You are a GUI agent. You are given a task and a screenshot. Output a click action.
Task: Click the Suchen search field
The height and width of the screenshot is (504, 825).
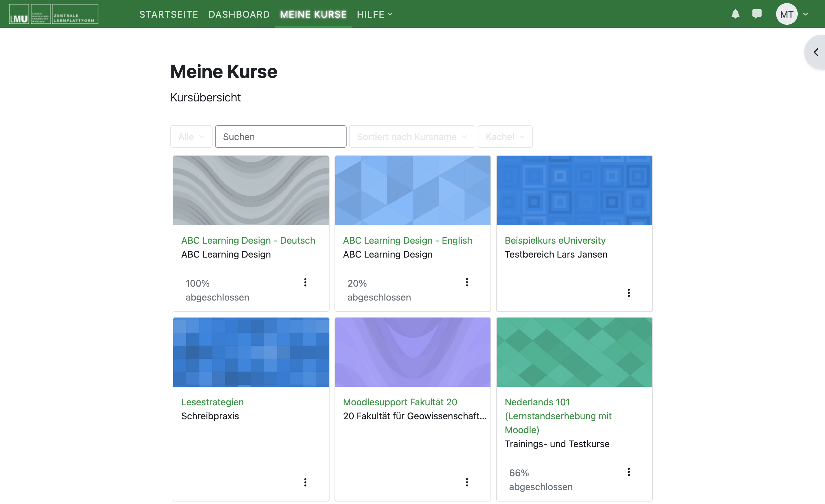coord(281,137)
